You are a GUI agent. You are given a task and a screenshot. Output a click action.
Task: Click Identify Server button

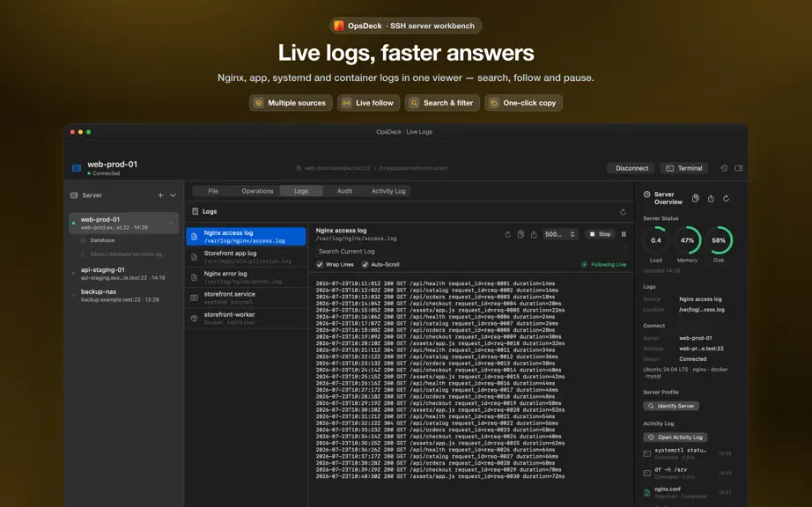point(671,406)
